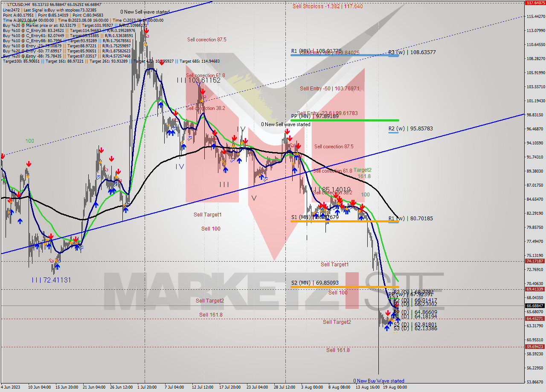The width and height of the screenshot is (546, 392).
Task: Click the green PP (MN) pivot line
Action: coord(345,121)
